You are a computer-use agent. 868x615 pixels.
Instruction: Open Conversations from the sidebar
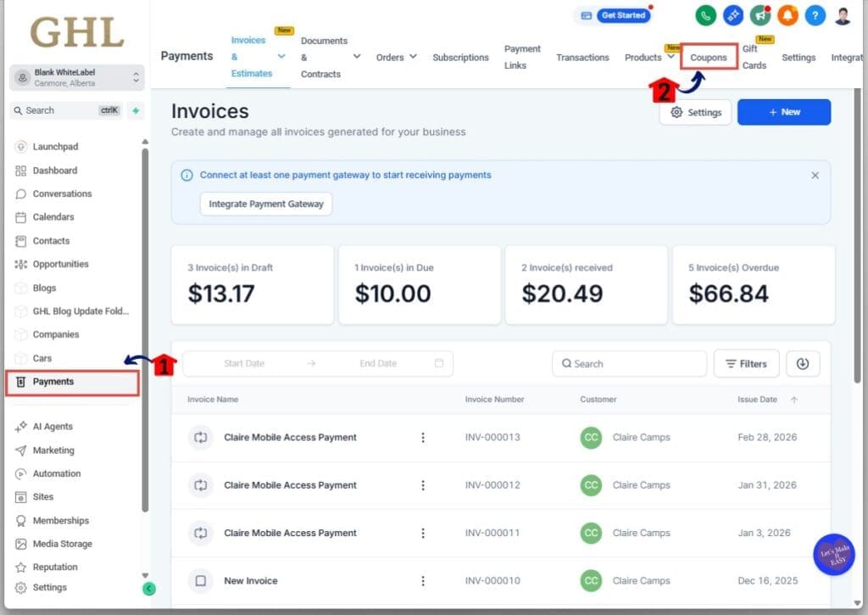point(61,193)
